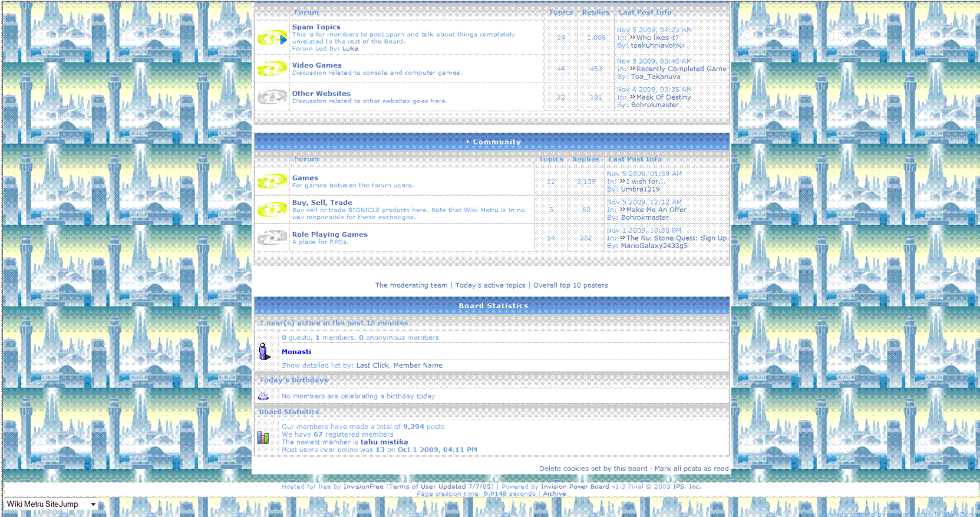Click the last-post arrow before 'Who likes it?'
The width and height of the screenshot is (980, 517).
point(632,38)
